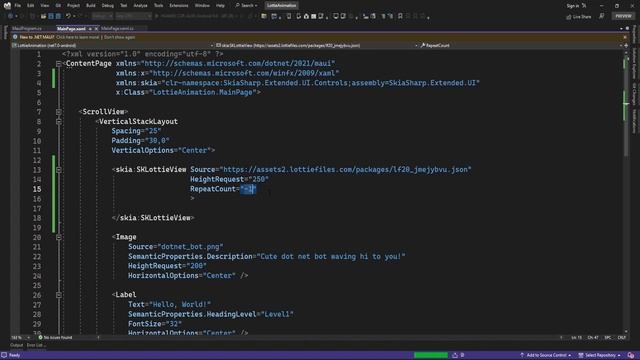Click Add to Source Control
Screen dimensions: 640x360
[x=546, y=355]
